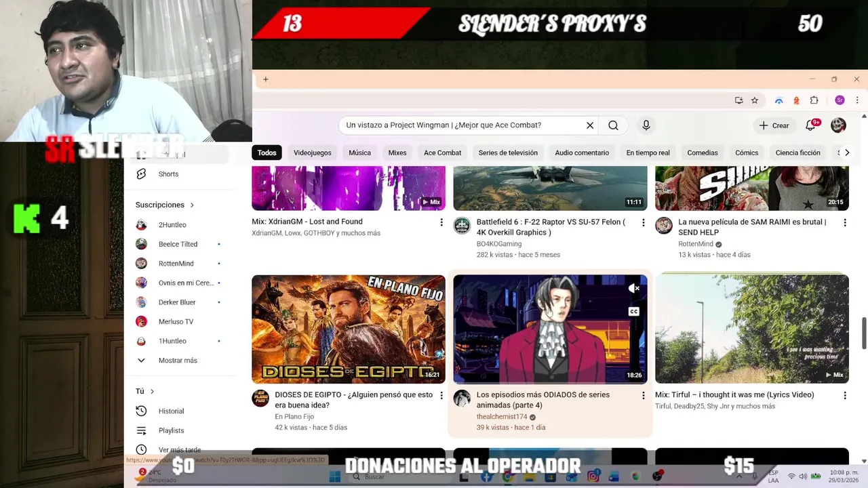
Task: Select the Series de televisión chip
Action: pyautogui.click(x=508, y=152)
